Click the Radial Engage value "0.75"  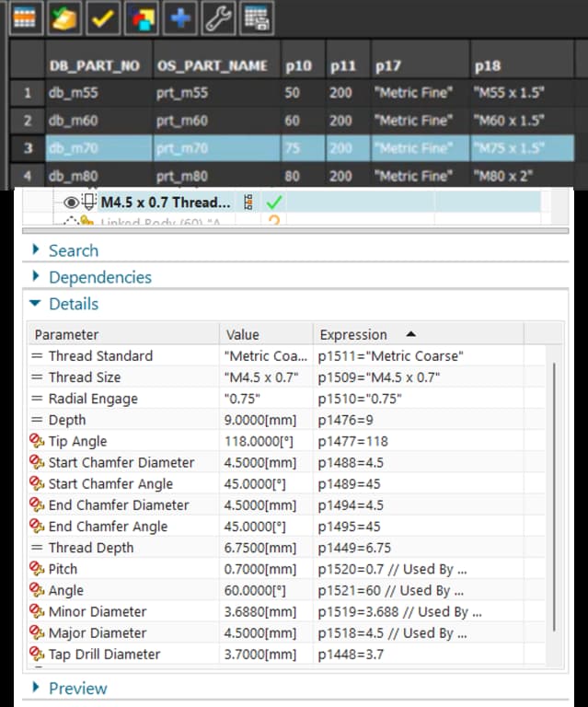coord(242,399)
